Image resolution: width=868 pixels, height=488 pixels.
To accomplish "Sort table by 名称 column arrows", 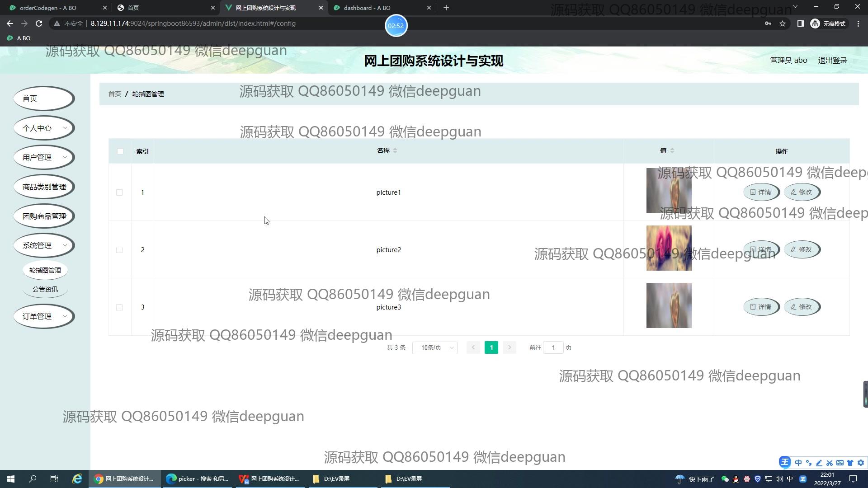I will pos(395,151).
